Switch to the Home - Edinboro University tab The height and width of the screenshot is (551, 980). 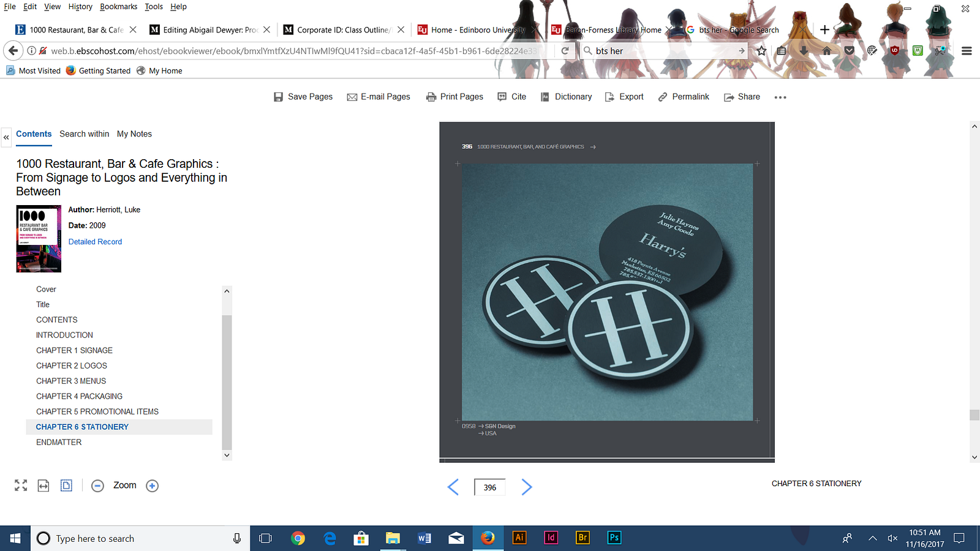click(x=478, y=29)
